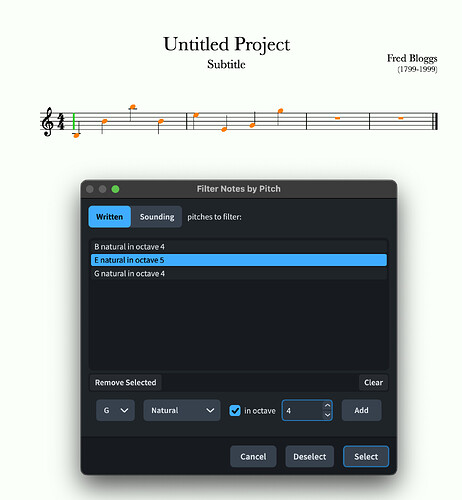Image resolution: width=462 pixels, height=500 pixels.
Task: Switch to Sounding pitches mode
Action: (x=157, y=217)
